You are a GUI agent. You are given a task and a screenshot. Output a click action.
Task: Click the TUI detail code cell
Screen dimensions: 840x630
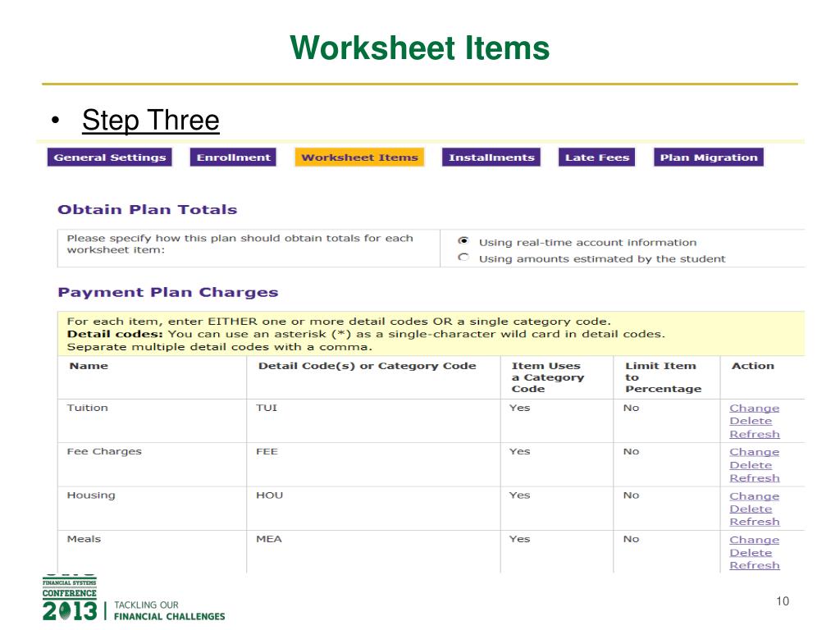pyautogui.click(x=373, y=421)
